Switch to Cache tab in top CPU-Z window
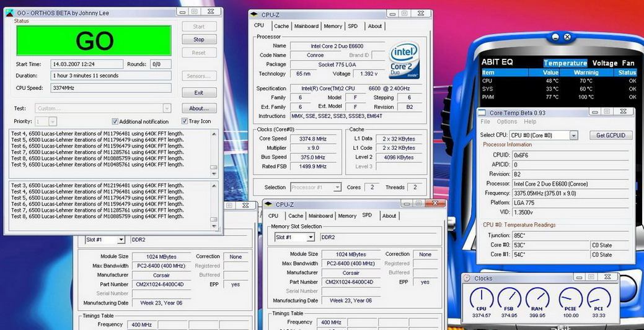Viewport: 644px width, 330px height. [281, 26]
